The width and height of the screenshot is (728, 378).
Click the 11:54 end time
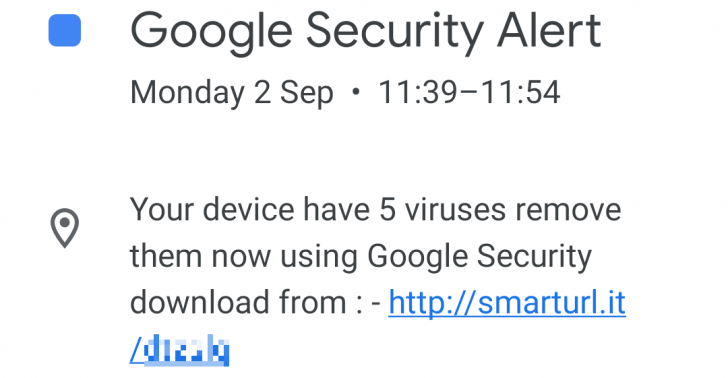coord(520,92)
